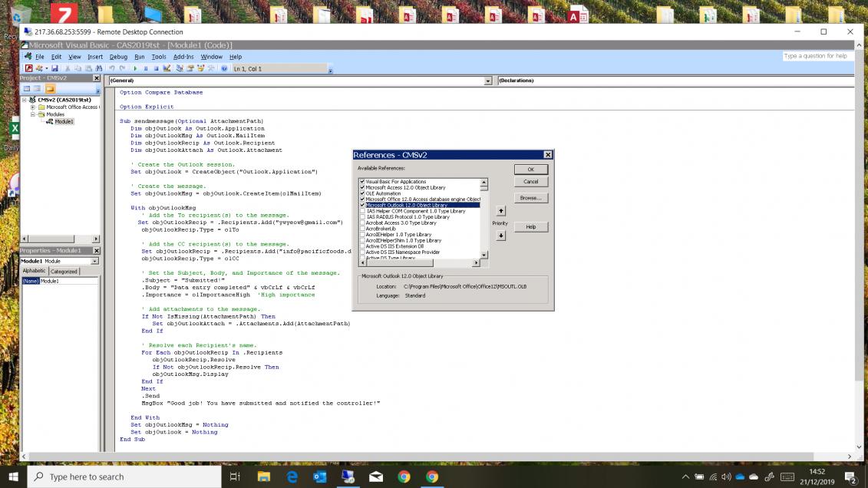Click the Toggle Folders icon in Project panel
Image resolution: width=868 pixels, height=488 pixels.
pyautogui.click(x=50, y=88)
